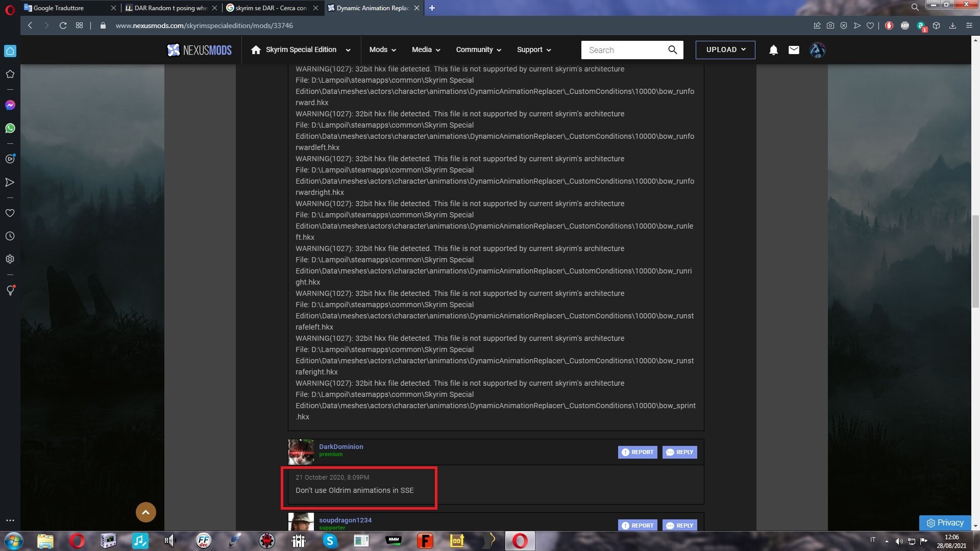Click scroll up arrow button on page
Image resolution: width=980 pixels, height=551 pixels.
pyautogui.click(x=146, y=512)
